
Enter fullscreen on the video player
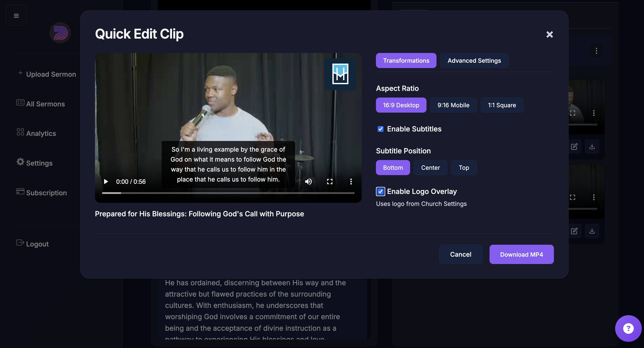[x=330, y=182]
